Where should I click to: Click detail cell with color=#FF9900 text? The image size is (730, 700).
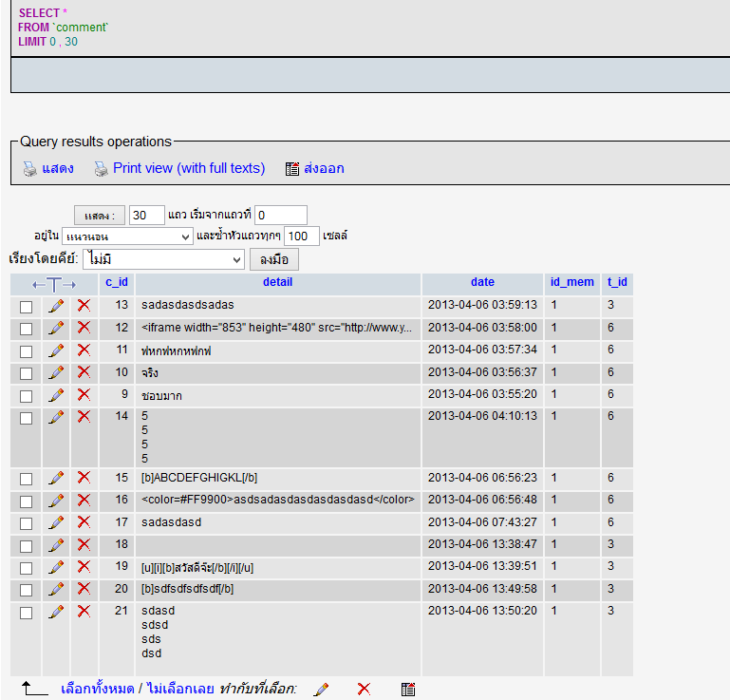tap(278, 500)
